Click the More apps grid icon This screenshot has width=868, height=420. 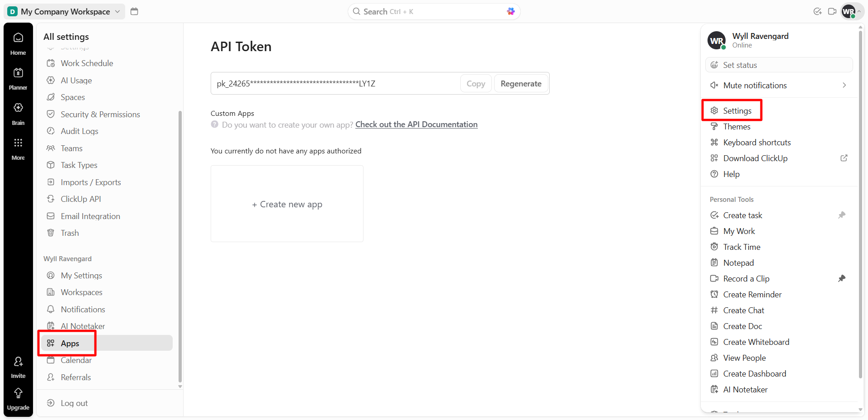(x=18, y=143)
